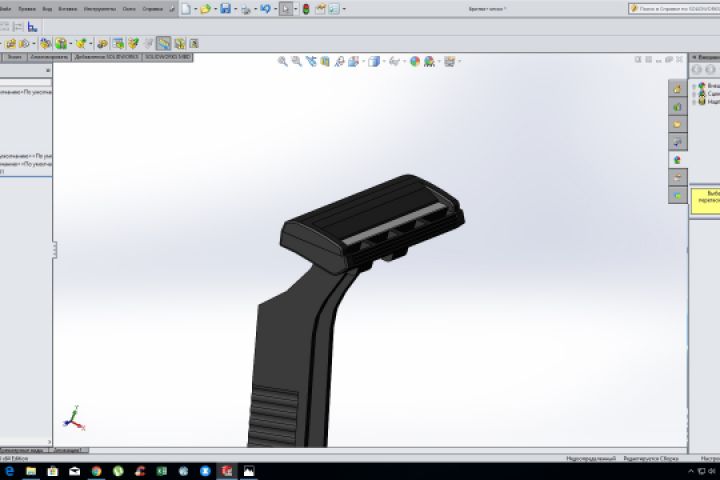Click the task pane Back arrow button
720x480 pixels.
pyautogui.click(x=697, y=69)
